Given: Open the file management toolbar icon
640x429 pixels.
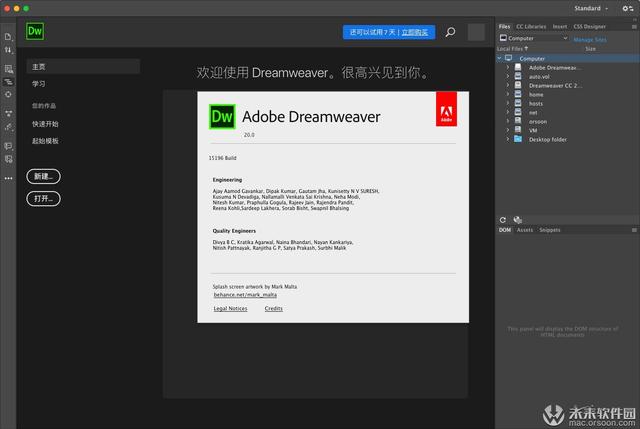Looking at the screenshot, I should 8,37.
